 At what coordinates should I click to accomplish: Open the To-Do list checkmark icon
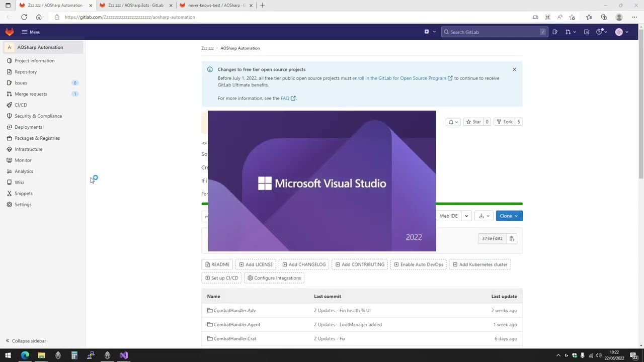pyautogui.click(x=587, y=32)
